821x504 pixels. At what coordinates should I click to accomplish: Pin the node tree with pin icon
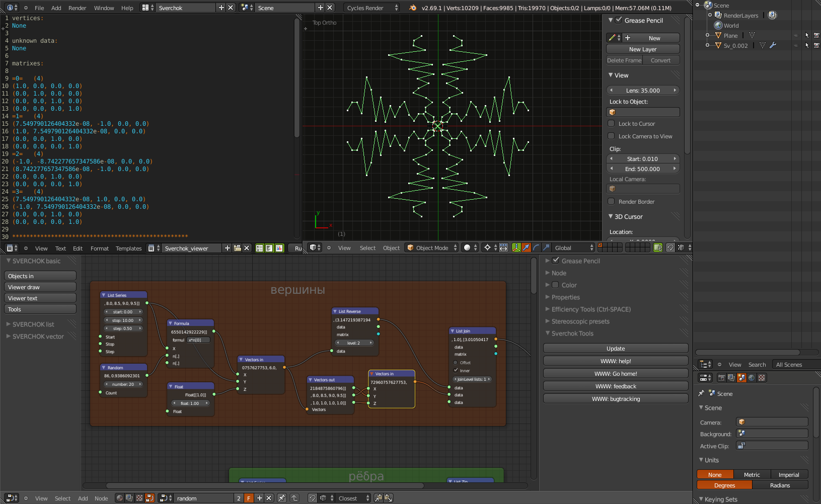click(x=282, y=498)
